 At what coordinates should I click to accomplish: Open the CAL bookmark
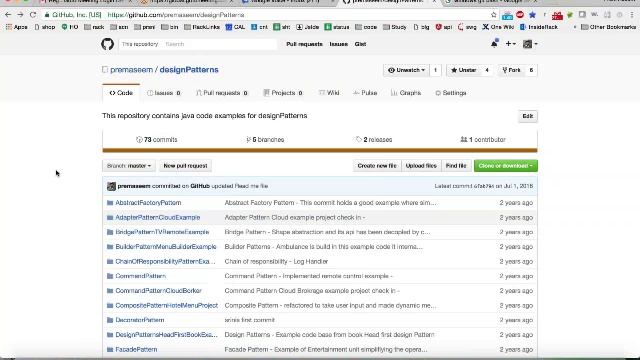pyautogui.click(x=235, y=27)
